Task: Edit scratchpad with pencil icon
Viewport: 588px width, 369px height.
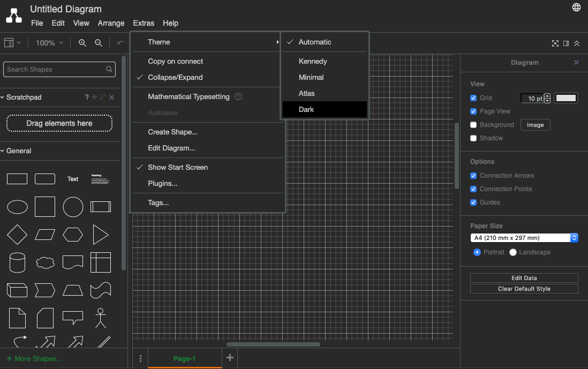Action: pos(103,97)
